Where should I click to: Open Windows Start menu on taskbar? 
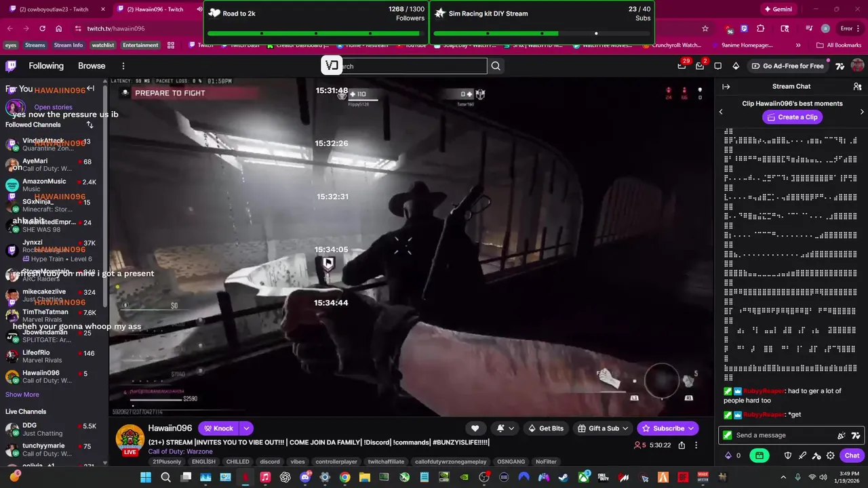[146, 477]
